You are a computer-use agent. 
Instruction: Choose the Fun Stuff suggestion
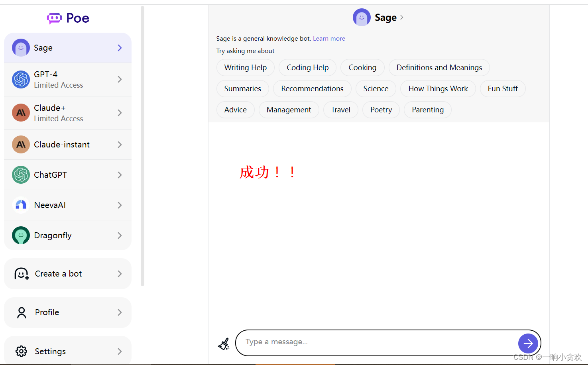click(503, 89)
